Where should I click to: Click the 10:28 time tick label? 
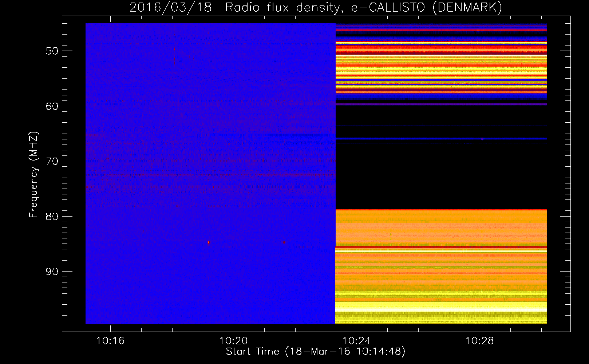pyautogui.click(x=480, y=341)
